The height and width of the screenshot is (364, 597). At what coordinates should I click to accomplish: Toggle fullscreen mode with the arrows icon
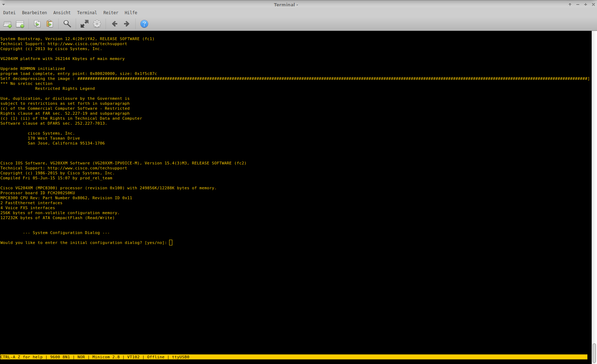point(85,24)
